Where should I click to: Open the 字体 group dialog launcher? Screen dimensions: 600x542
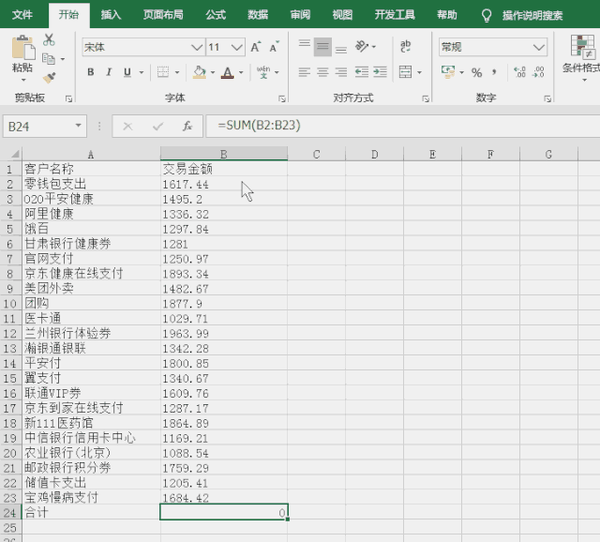282,99
